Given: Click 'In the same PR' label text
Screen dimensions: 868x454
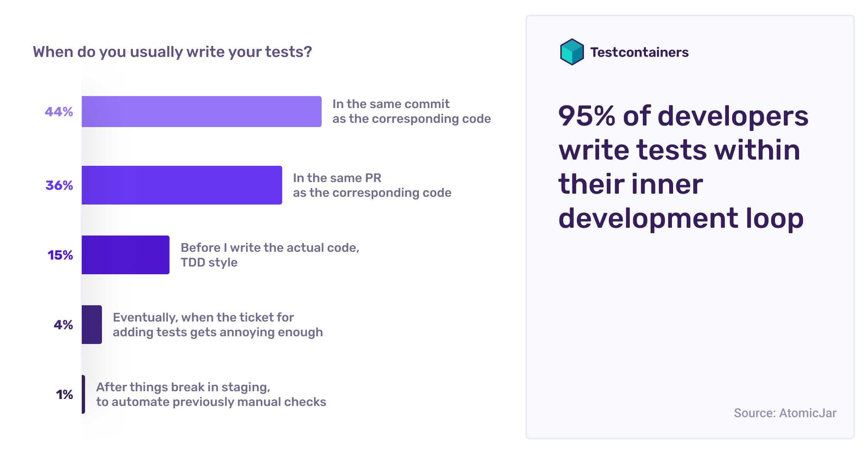Looking at the screenshot, I should point(372,186).
